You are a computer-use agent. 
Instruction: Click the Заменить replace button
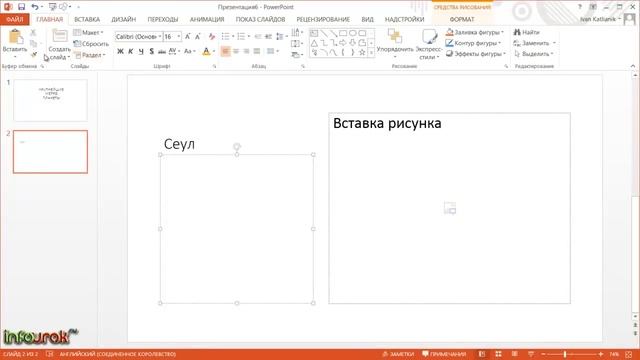click(535, 43)
